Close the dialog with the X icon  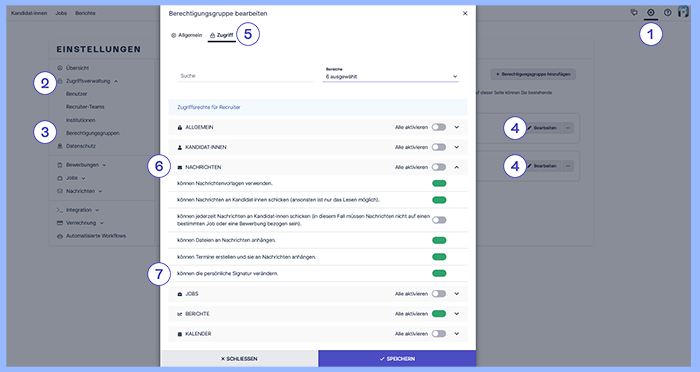[x=465, y=13]
